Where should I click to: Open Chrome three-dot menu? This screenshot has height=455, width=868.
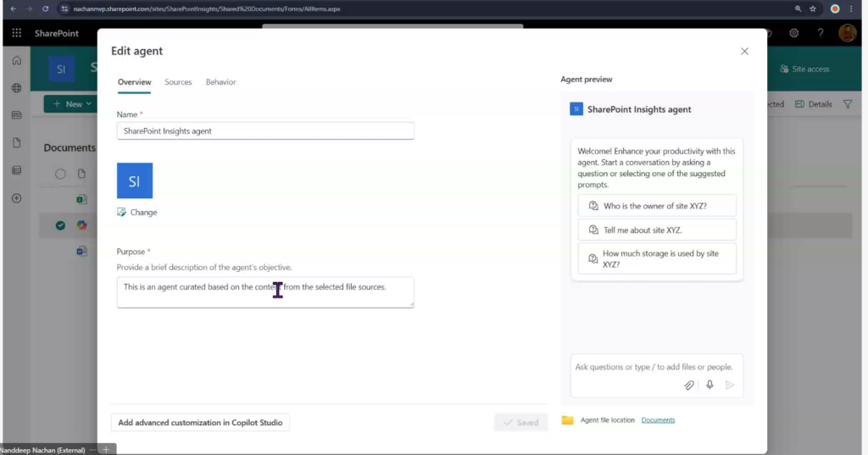coord(851,8)
